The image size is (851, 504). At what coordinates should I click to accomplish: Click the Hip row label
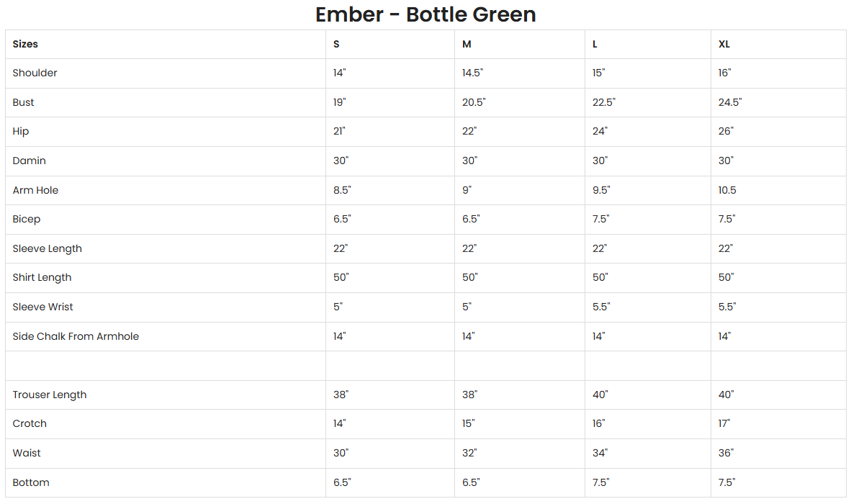pyautogui.click(x=21, y=131)
